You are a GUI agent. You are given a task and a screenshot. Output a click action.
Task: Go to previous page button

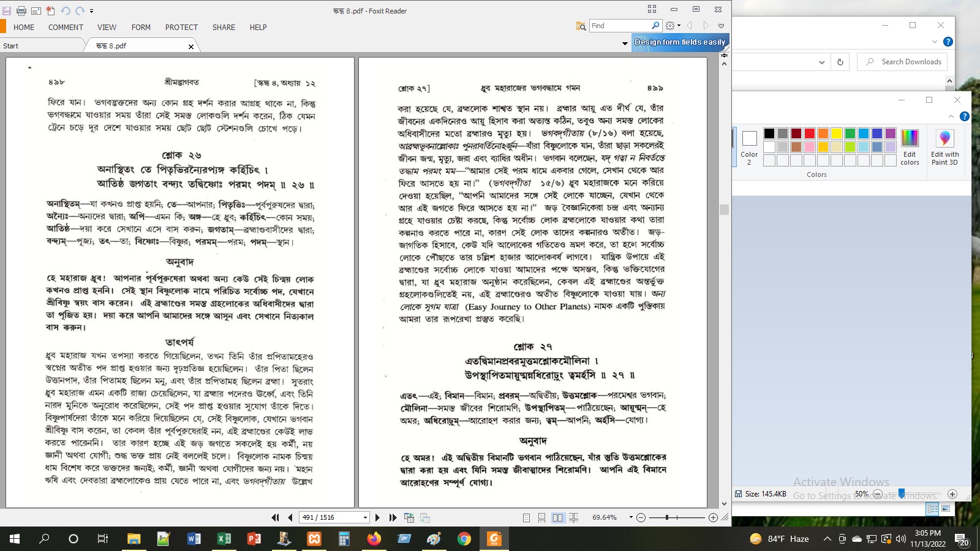coord(290,517)
